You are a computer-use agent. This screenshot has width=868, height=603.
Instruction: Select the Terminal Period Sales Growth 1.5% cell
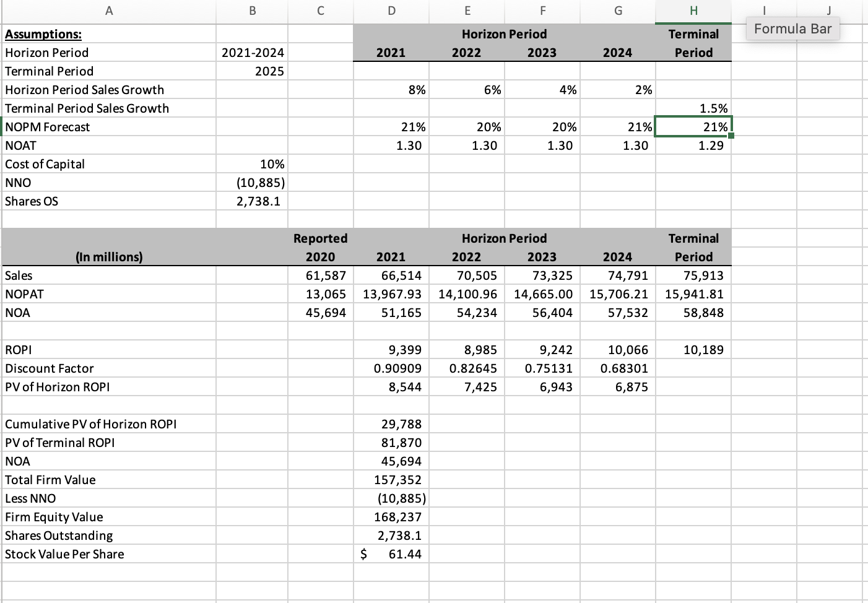pos(693,108)
